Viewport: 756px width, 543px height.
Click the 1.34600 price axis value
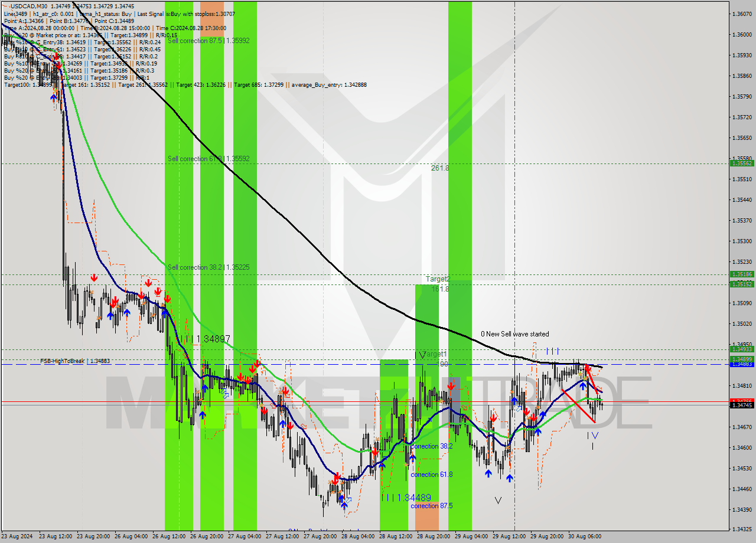click(x=742, y=447)
